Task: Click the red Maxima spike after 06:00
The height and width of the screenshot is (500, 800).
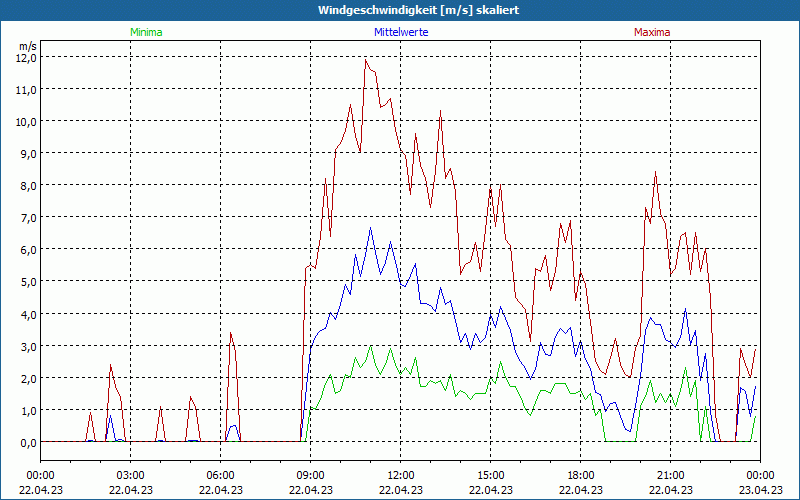Action: pyautogui.click(x=231, y=334)
